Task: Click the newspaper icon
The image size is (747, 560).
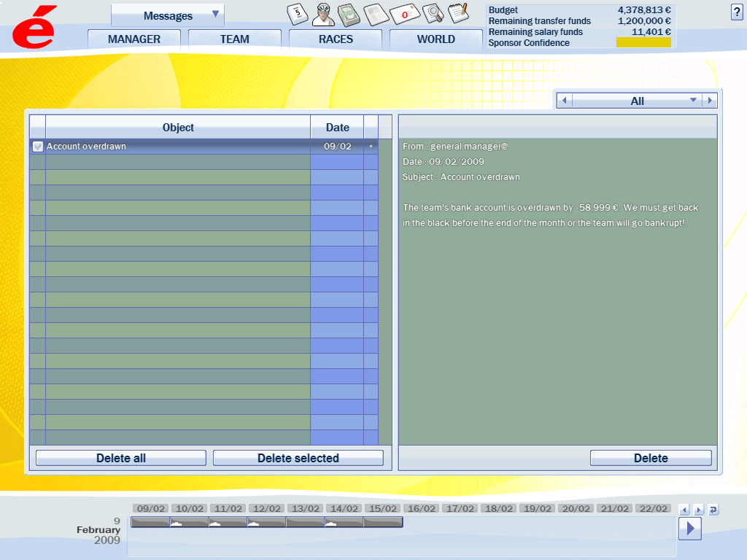Action: click(x=375, y=14)
